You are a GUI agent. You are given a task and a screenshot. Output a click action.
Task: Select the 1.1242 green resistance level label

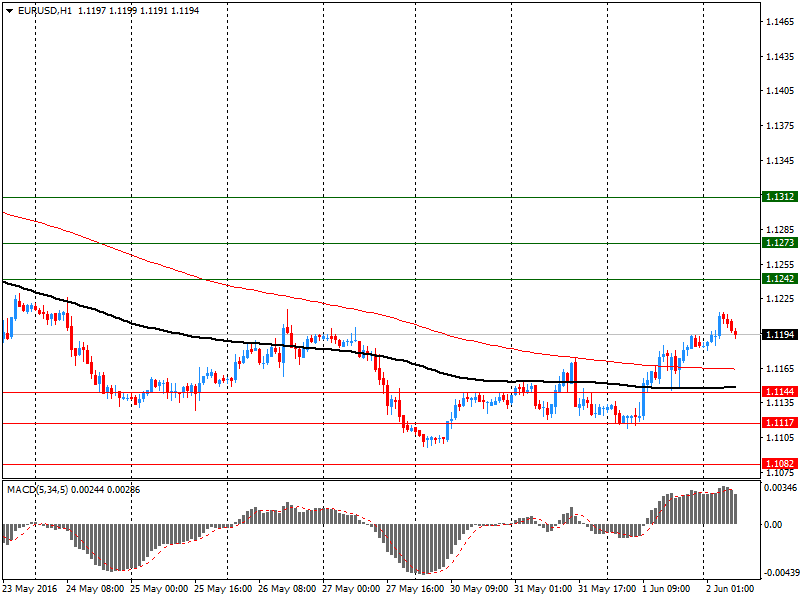coord(780,279)
